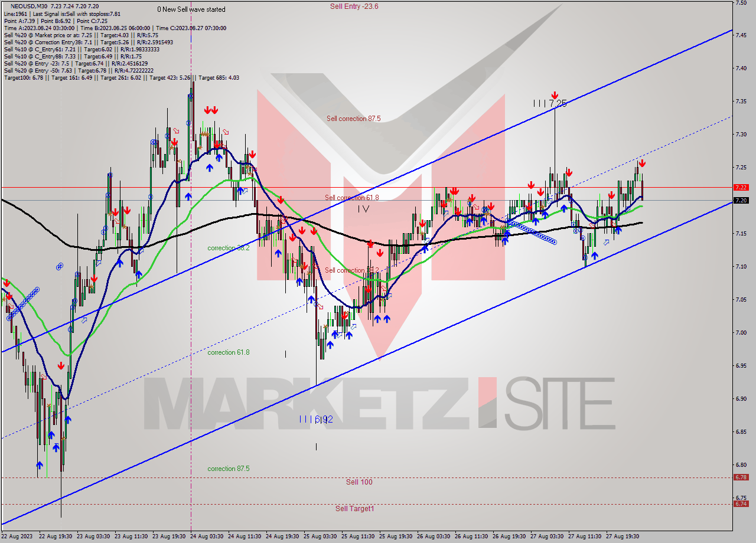Click the red 6.78 price tag
The image size is (756, 543).
(x=741, y=477)
